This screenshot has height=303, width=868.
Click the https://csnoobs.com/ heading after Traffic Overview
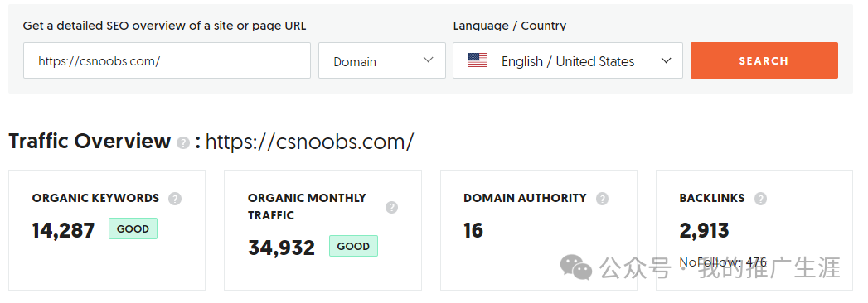[309, 142]
